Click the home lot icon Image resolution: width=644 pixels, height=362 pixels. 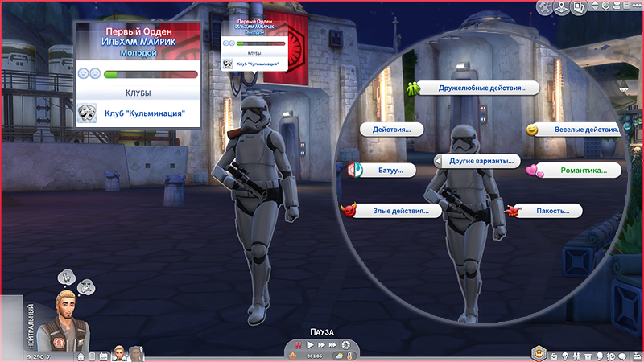[x=80, y=356]
